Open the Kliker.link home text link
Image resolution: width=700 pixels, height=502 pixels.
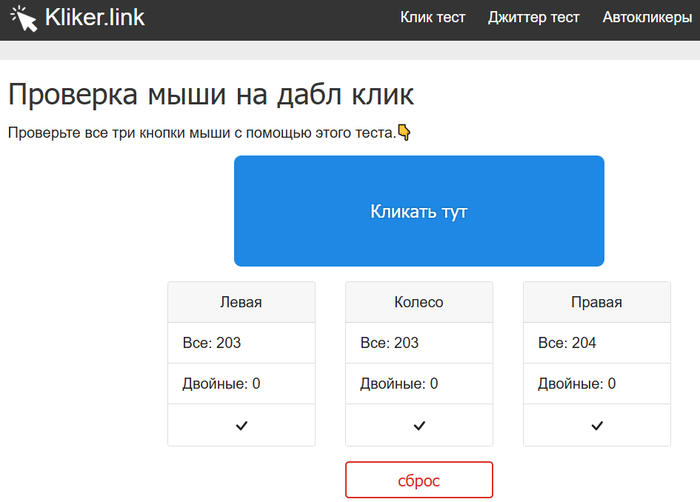[x=95, y=18]
